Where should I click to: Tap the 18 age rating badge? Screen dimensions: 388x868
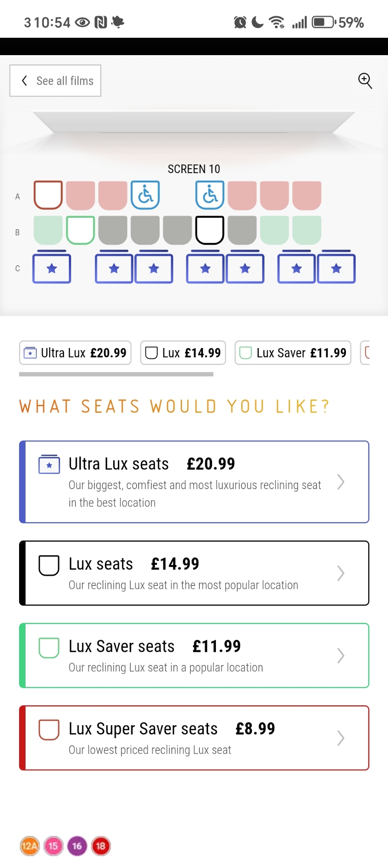click(x=101, y=846)
